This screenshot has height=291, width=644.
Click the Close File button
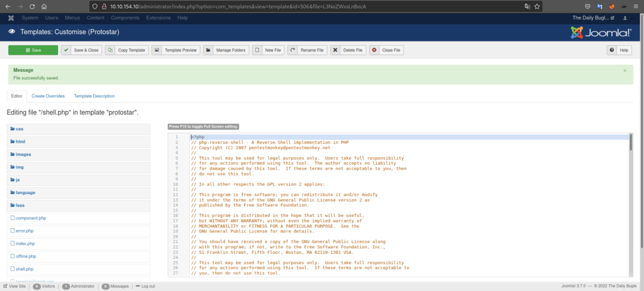386,50
